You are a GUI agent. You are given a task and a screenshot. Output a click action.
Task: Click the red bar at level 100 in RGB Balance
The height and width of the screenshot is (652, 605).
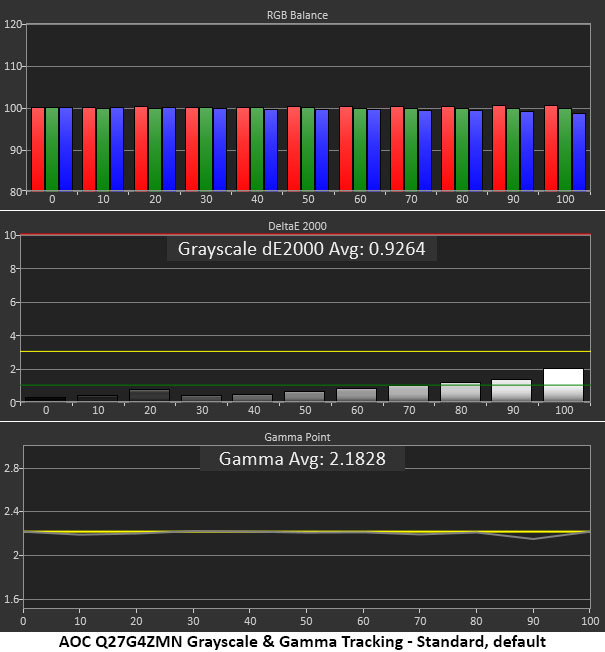(x=551, y=148)
